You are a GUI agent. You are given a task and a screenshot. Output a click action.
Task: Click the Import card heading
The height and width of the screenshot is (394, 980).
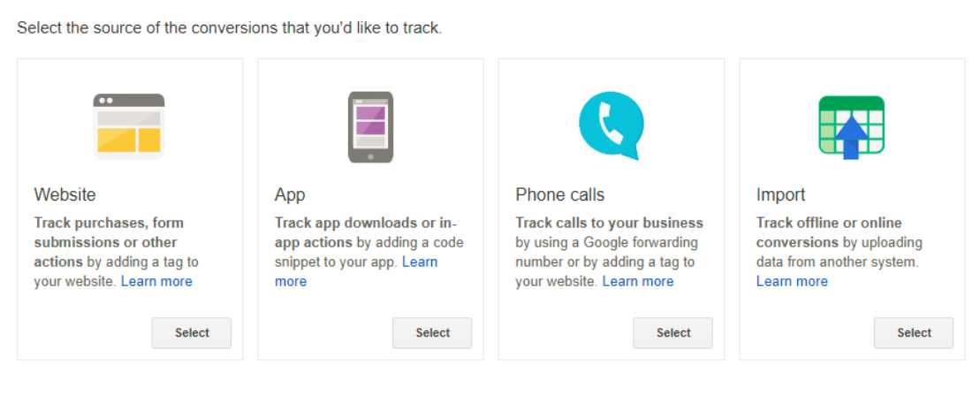point(781,194)
